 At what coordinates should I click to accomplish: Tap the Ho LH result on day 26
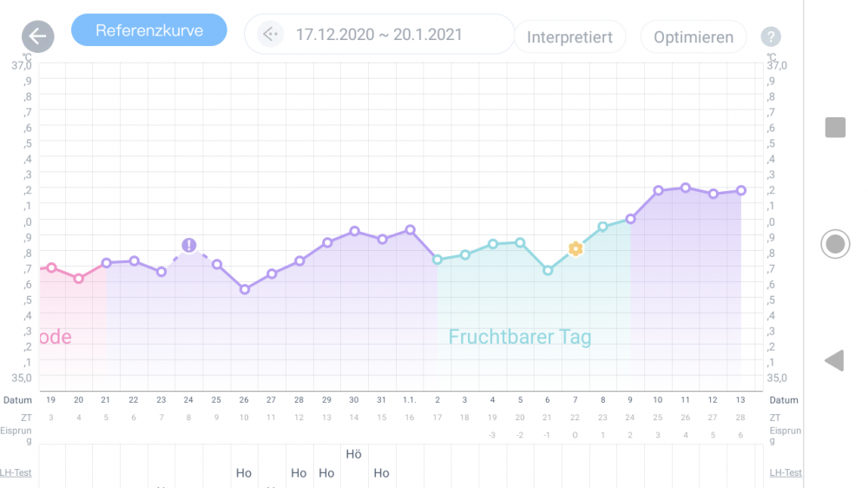pyautogui.click(x=244, y=473)
